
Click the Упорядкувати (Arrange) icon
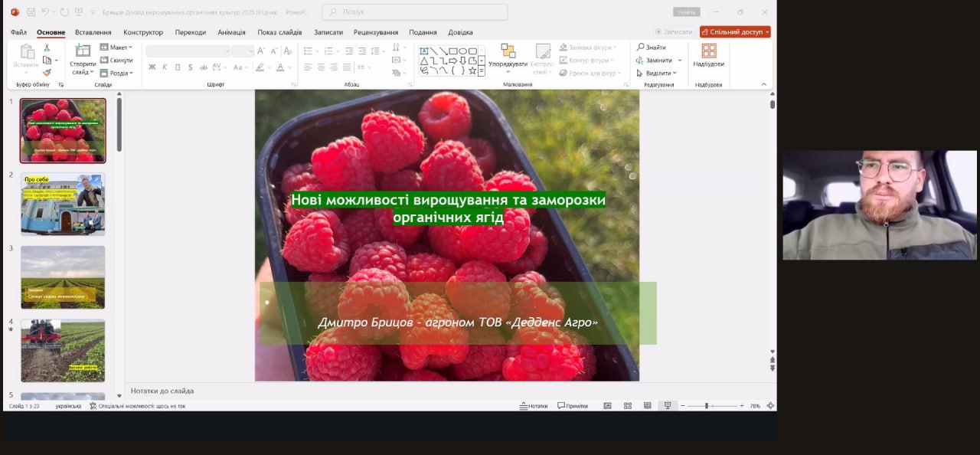tap(508, 51)
